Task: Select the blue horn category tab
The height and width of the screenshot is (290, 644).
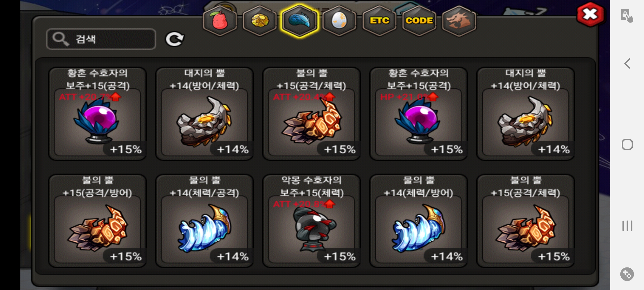Action: point(299,21)
